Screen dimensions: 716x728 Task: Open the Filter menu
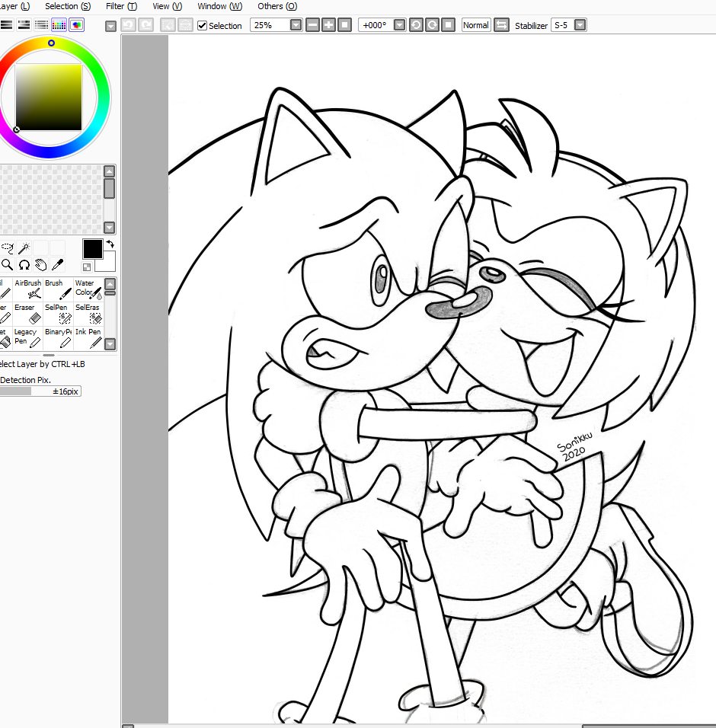click(122, 6)
